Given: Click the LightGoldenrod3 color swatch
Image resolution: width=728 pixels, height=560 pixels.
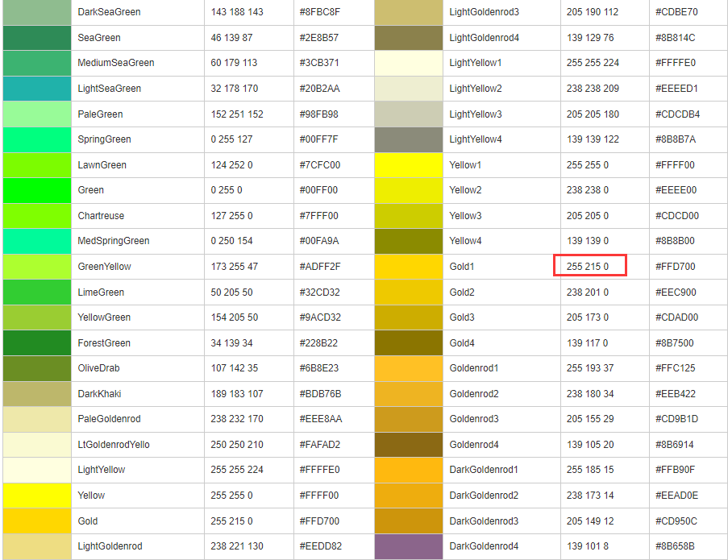Looking at the screenshot, I should point(409,12).
